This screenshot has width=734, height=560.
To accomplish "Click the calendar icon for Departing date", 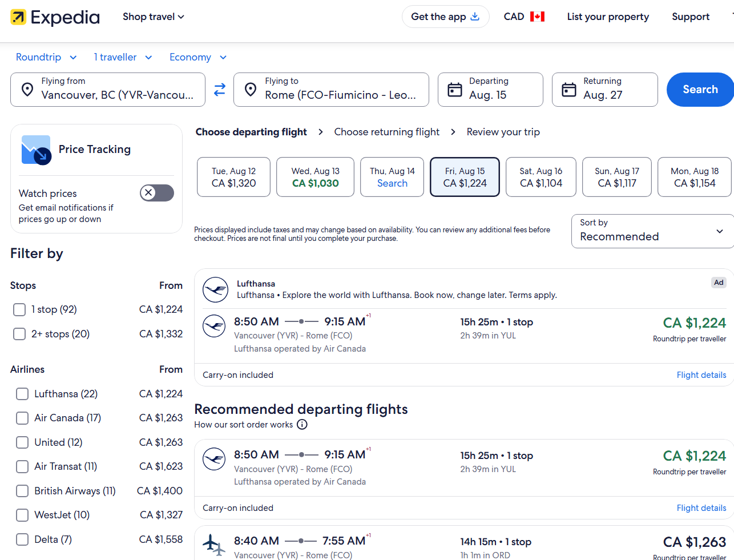I will 454,90.
